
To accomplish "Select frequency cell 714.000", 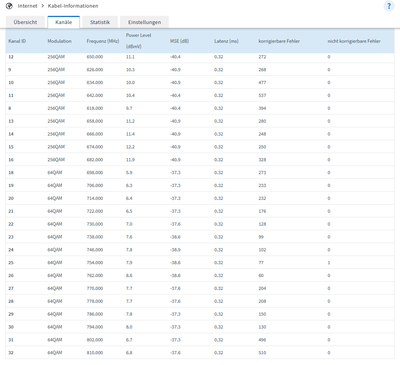I will click(x=95, y=198).
